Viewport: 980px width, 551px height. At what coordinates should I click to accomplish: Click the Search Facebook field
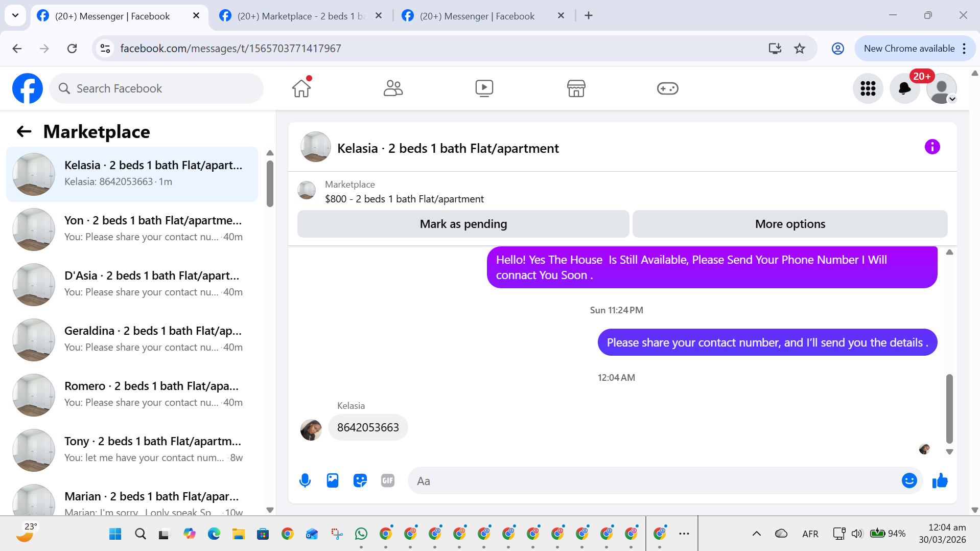156,88
